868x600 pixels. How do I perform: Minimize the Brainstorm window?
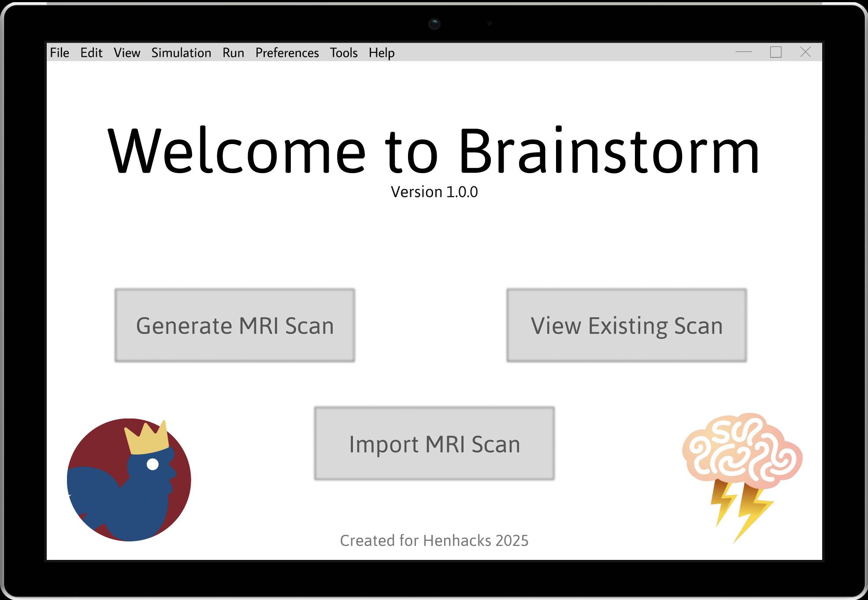point(744,52)
